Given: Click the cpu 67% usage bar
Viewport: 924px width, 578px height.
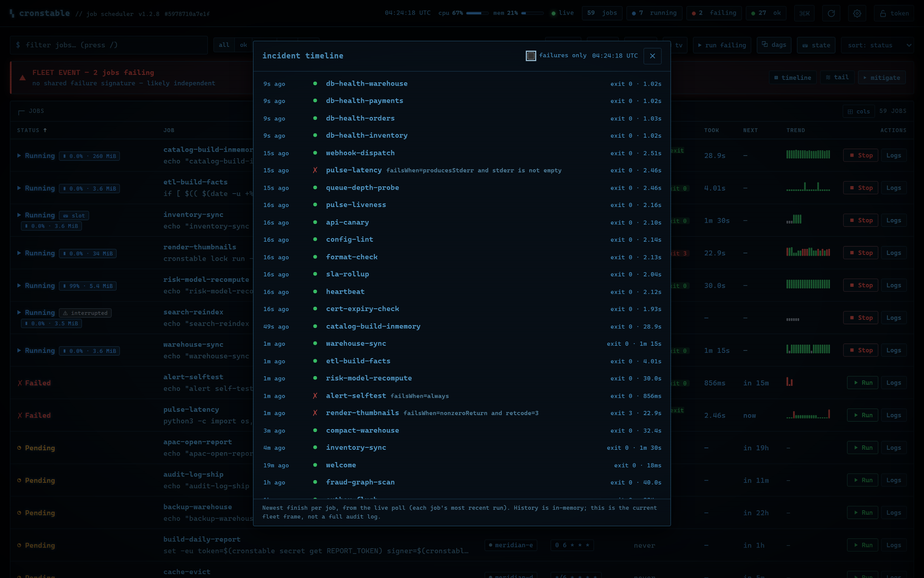Looking at the screenshot, I should (477, 13).
